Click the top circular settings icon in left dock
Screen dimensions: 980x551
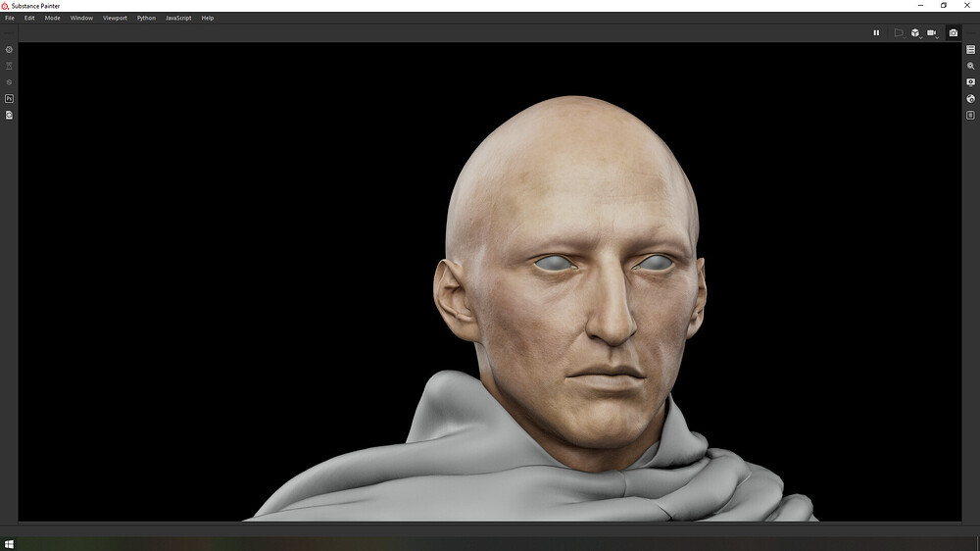click(x=9, y=49)
